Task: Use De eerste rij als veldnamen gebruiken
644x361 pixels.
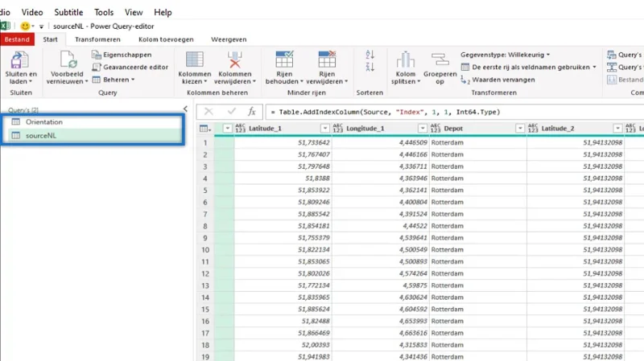Action: click(529, 67)
